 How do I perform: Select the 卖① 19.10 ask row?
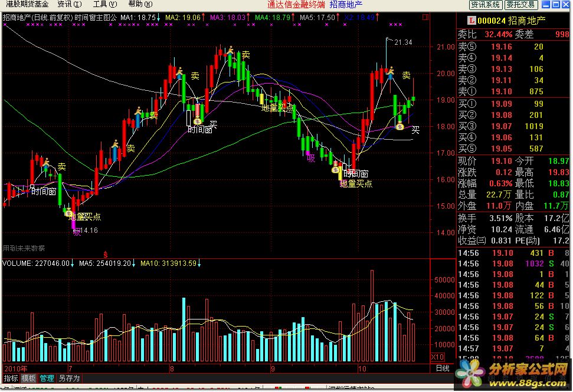[513, 91]
